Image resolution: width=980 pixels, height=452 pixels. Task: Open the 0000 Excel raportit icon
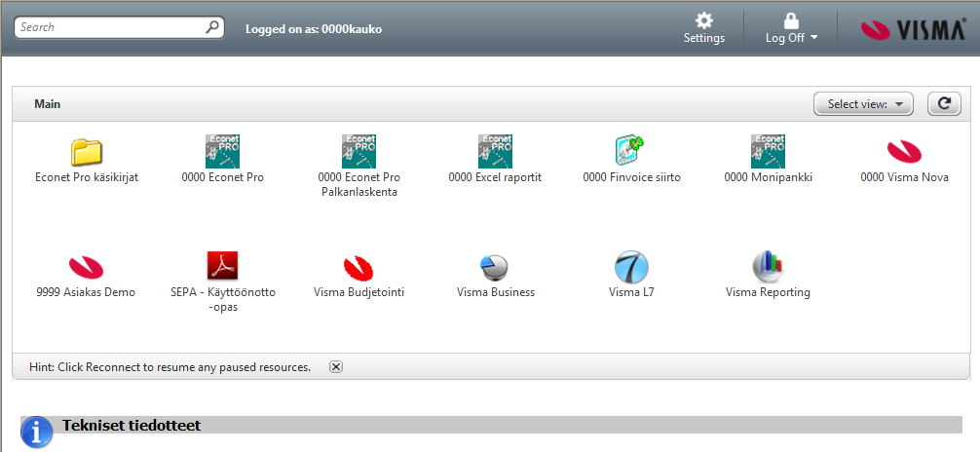[x=495, y=151]
